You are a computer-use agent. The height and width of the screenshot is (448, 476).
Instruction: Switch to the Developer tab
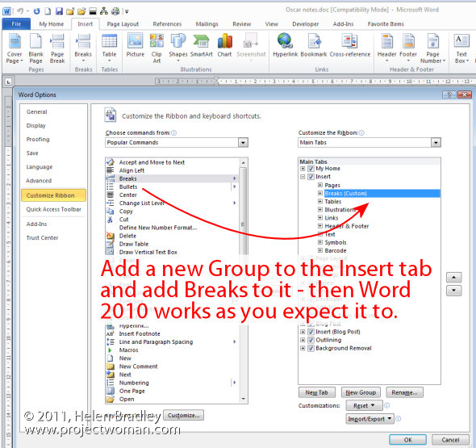(306, 24)
